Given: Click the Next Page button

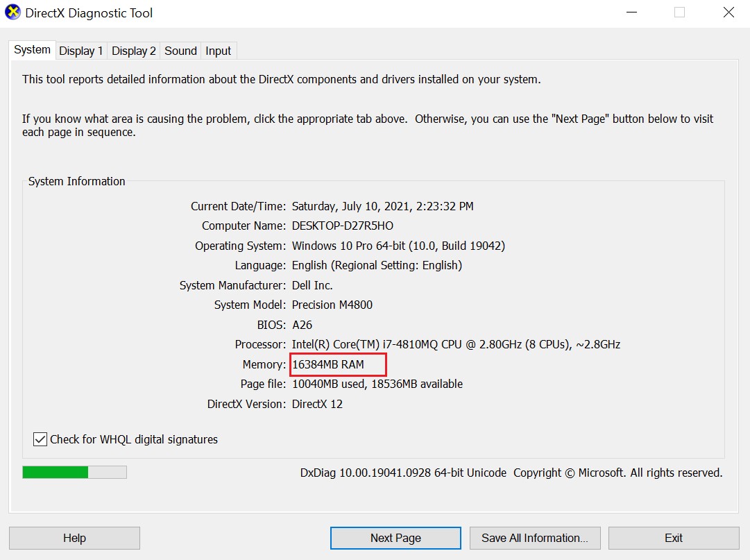Looking at the screenshot, I should [x=395, y=538].
